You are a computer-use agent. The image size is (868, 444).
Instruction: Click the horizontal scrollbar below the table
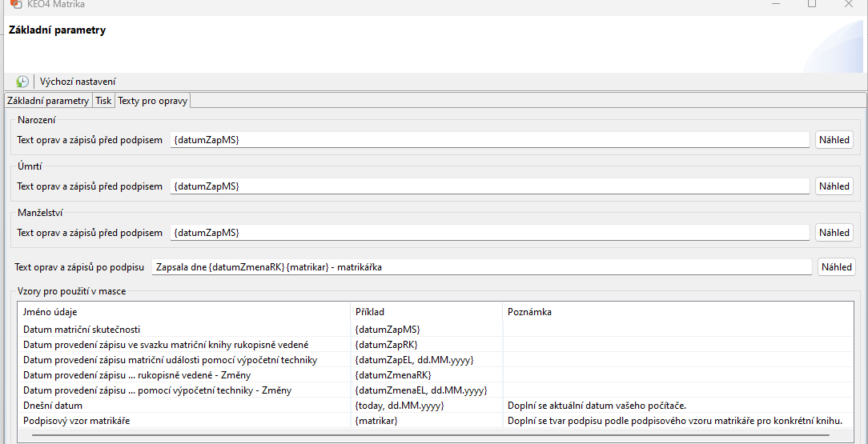tap(432, 436)
